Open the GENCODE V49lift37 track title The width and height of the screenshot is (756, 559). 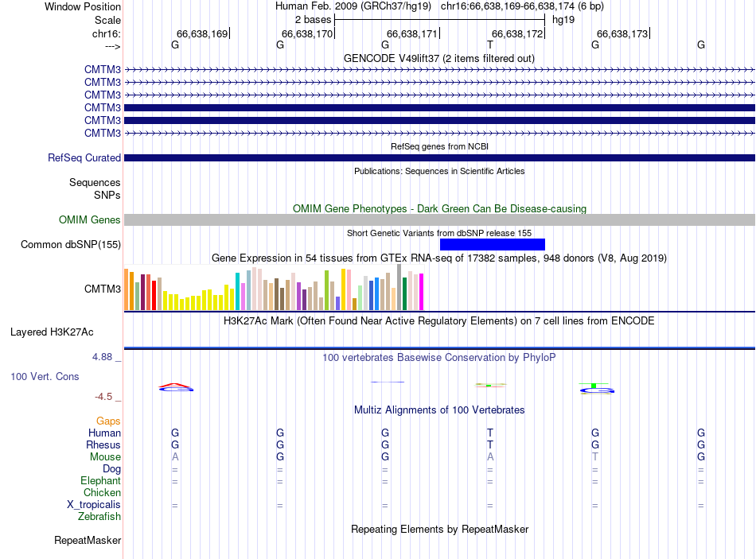pyautogui.click(x=438, y=58)
